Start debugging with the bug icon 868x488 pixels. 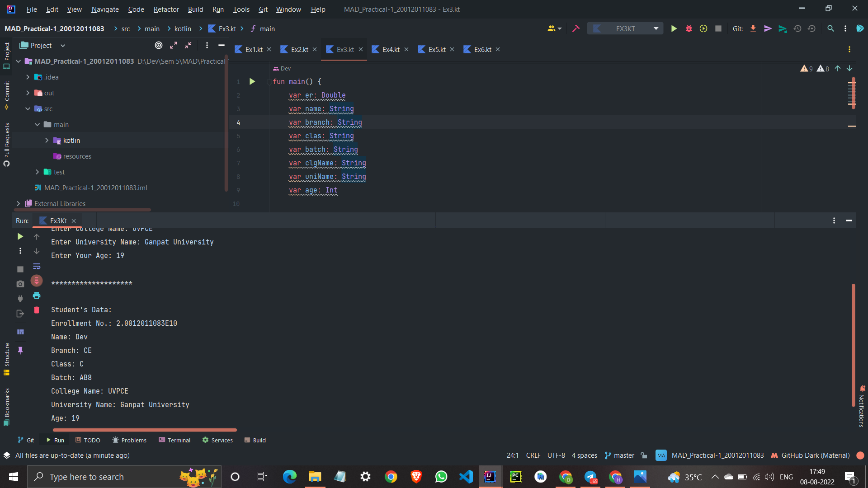[x=689, y=28]
